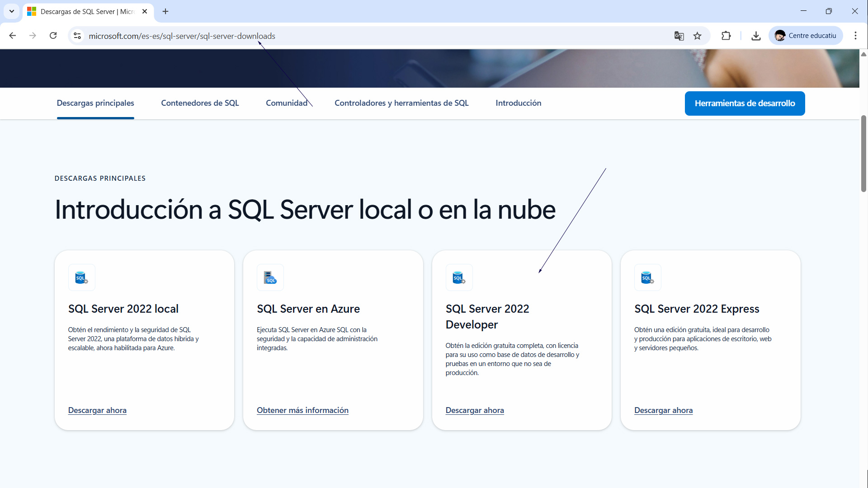Open Chrome three-dot menu
This screenshot has width=868, height=488.
855,36
